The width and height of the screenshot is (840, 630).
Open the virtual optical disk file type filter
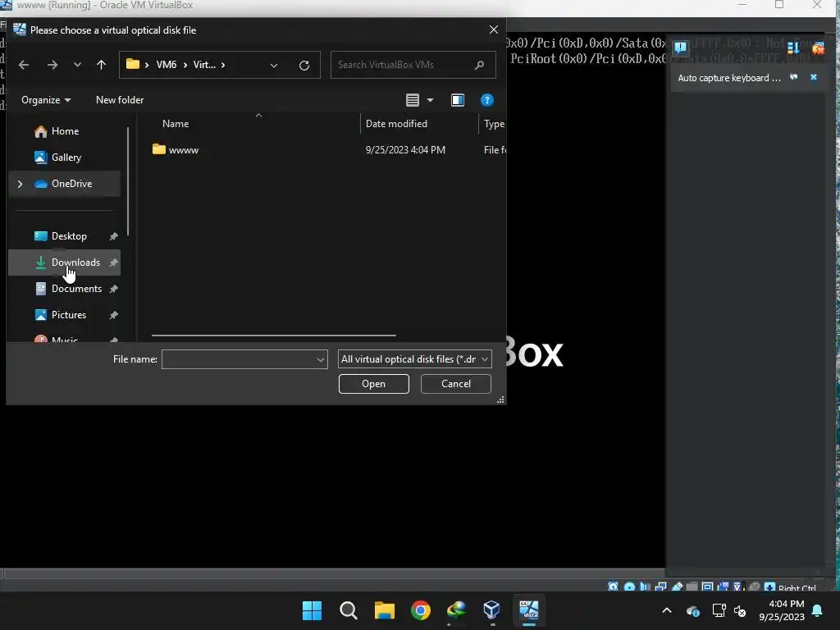coord(414,359)
